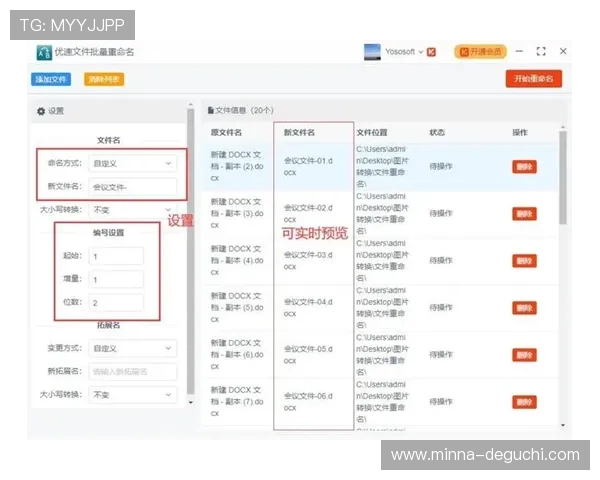600x480 pixels.
Task: Select new name 会议文件-06.docx
Action: point(308,402)
